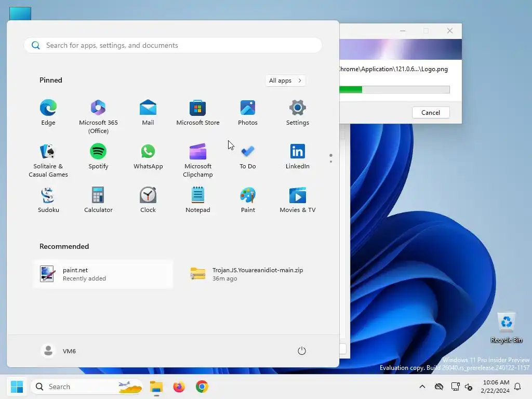
Task: Open the To Do app
Action: point(248,157)
